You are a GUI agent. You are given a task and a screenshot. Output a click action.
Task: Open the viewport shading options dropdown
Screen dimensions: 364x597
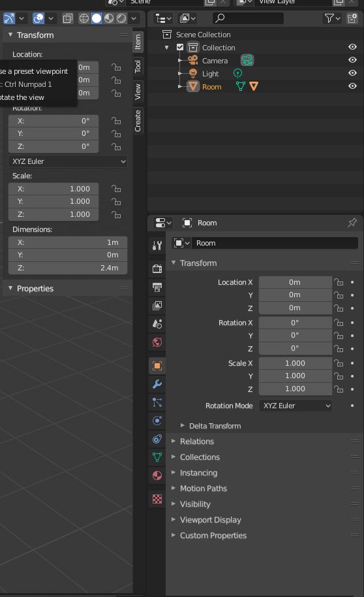coord(134,18)
